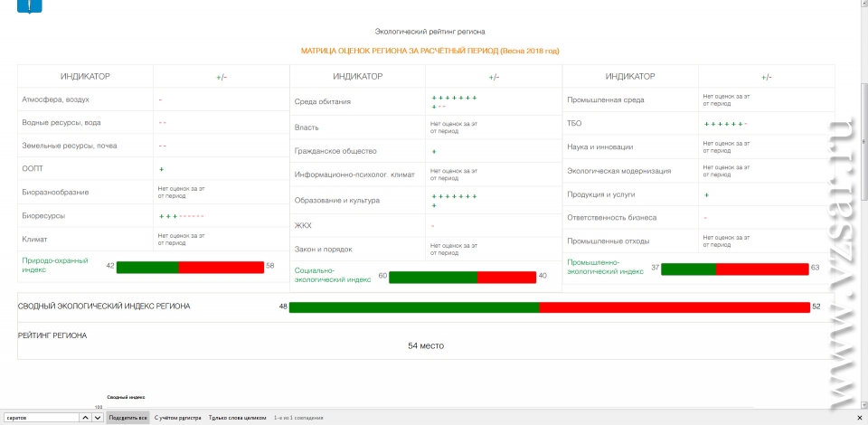Click red part of the summary index bar
Image resolution: width=868 pixels, height=425 pixels.
pos(674,307)
